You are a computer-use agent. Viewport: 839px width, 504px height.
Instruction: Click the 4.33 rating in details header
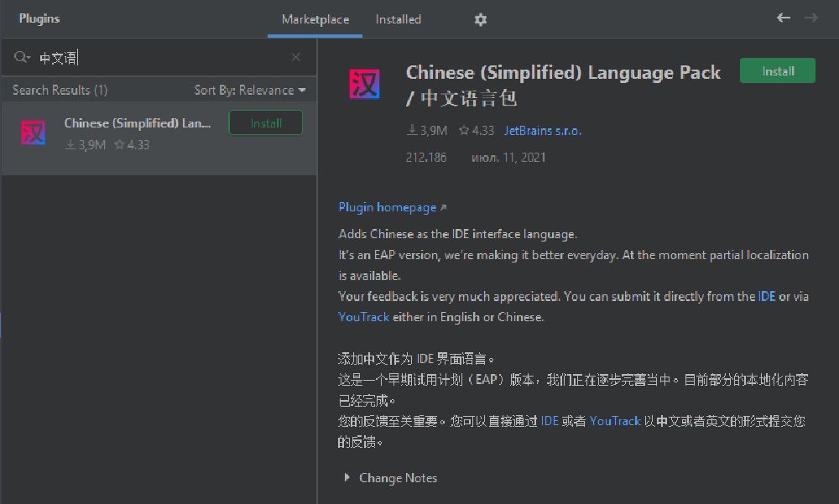click(x=477, y=131)
